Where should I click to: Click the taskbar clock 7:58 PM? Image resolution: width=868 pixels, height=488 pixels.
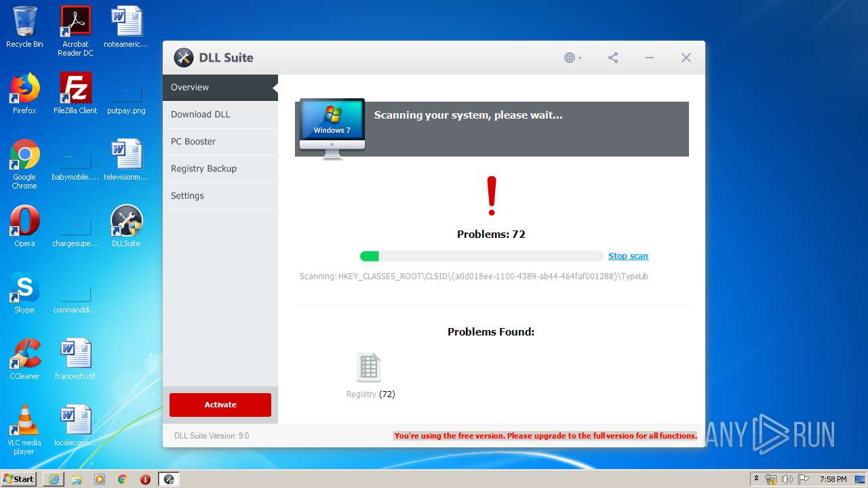[x=833, y=479]
